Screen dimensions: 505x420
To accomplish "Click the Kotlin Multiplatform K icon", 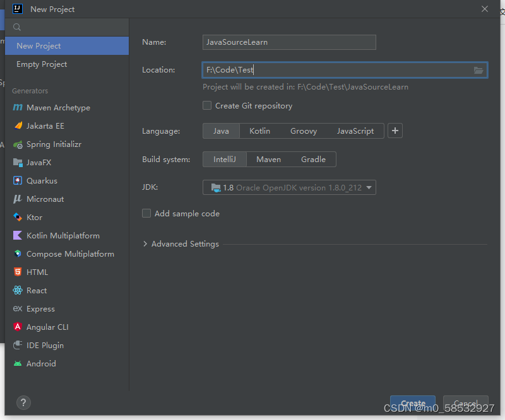I will tap(18, 235).
